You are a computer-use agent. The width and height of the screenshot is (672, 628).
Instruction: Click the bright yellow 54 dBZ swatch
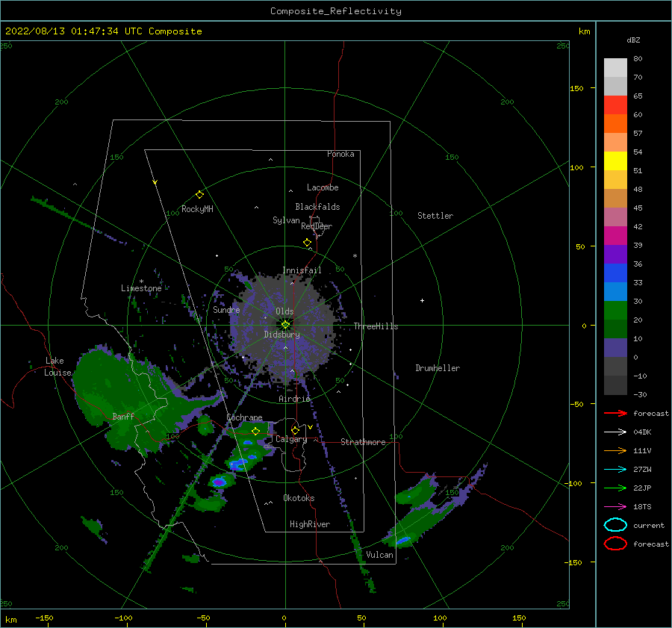(x=615, y=161)
